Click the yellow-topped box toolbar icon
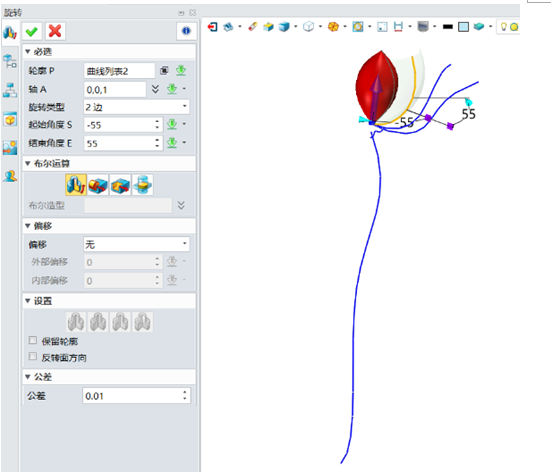Image resolution: width=559 pixels, height=472 pixels. click(268, 27)
